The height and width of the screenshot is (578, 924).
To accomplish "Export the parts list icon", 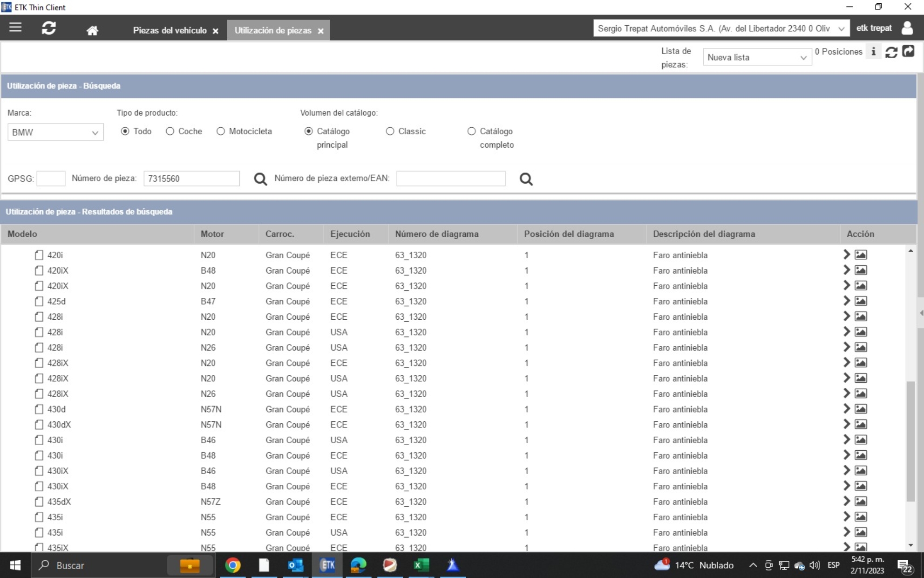I will click(908, 52).
